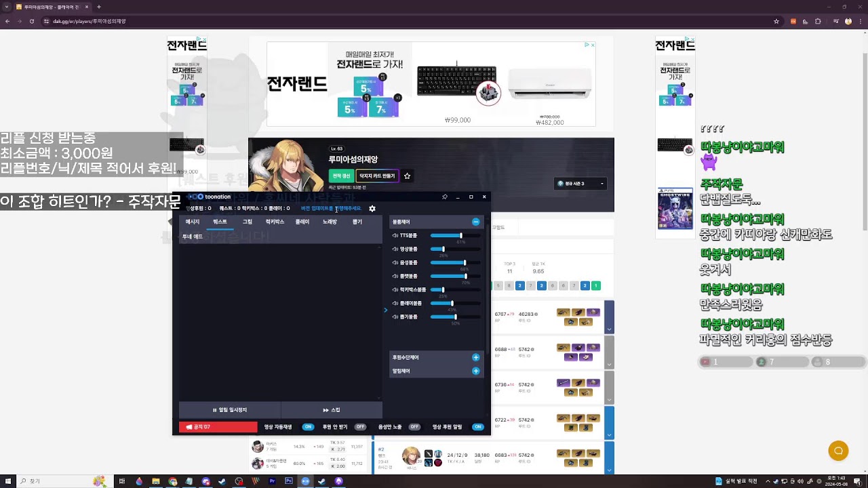
Task: Open the 그림 tab
Action: point(248,222)
